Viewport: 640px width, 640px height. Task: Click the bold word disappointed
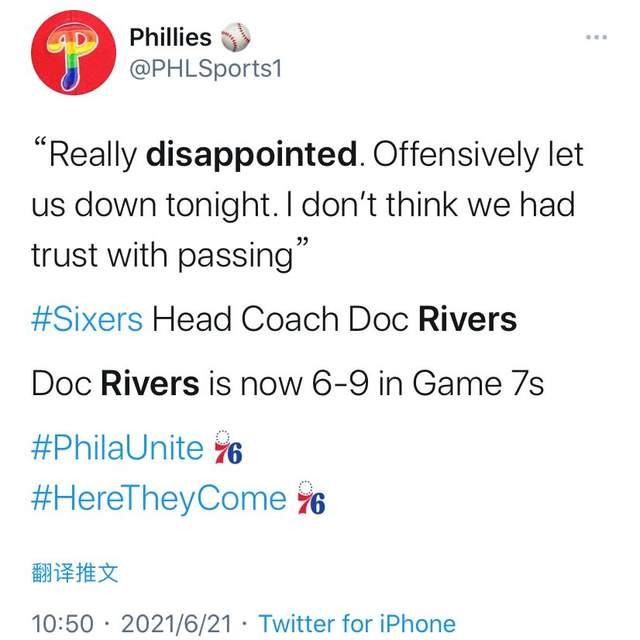[x=252, y=155]
